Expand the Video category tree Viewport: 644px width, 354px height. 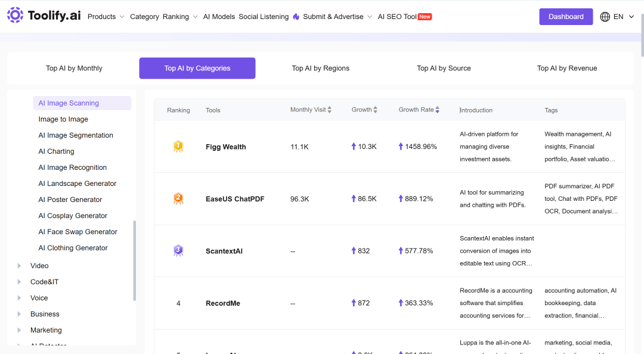(x=19, y=266)
